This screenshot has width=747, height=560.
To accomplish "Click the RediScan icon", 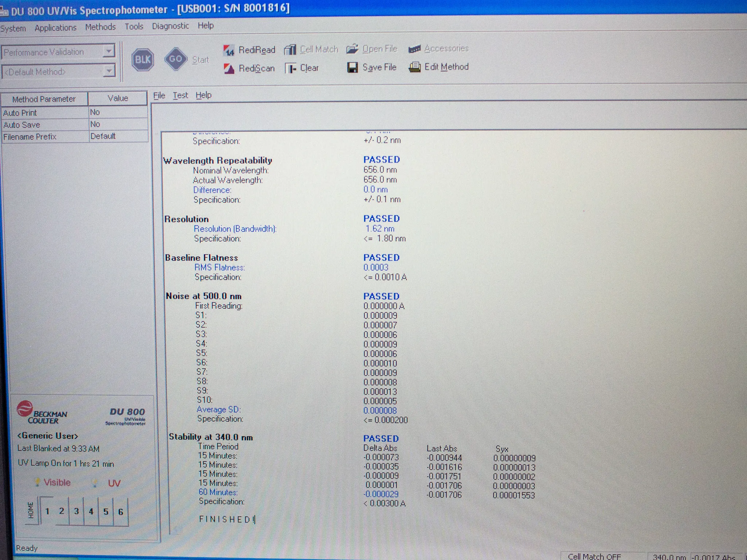I will point(229,68).
